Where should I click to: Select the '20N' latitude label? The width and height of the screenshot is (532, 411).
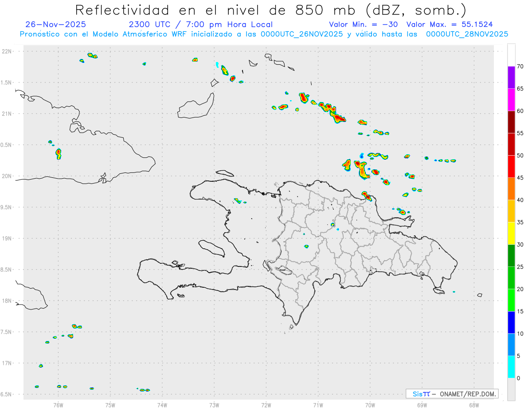tap(8, 176)
